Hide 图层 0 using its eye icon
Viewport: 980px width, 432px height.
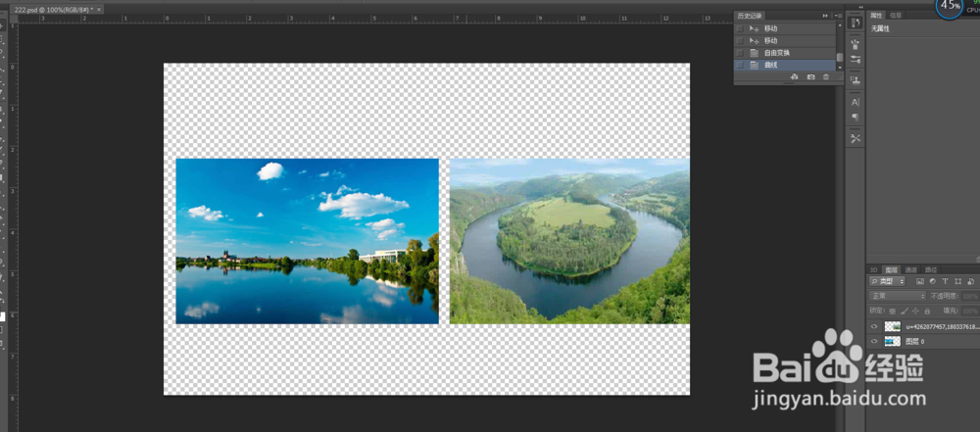point(874,341)
